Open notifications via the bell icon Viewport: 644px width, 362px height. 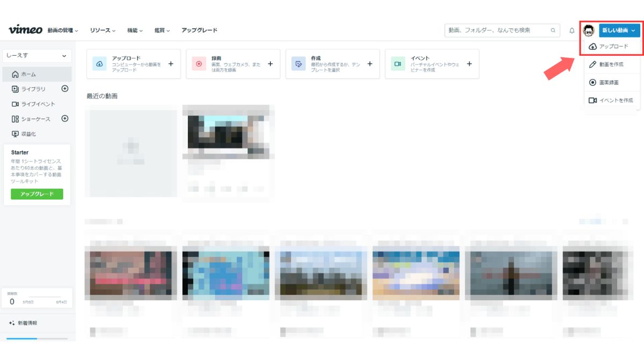[572, 31]
